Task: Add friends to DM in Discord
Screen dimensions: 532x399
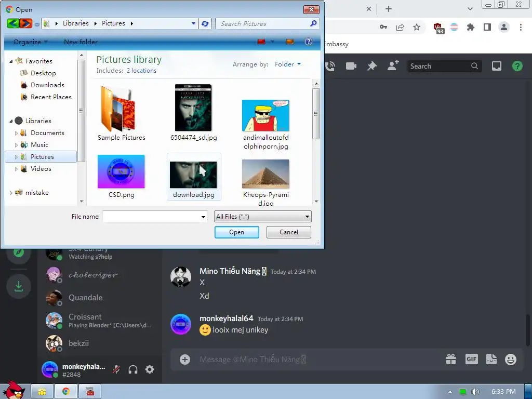Action: (393, 66)
